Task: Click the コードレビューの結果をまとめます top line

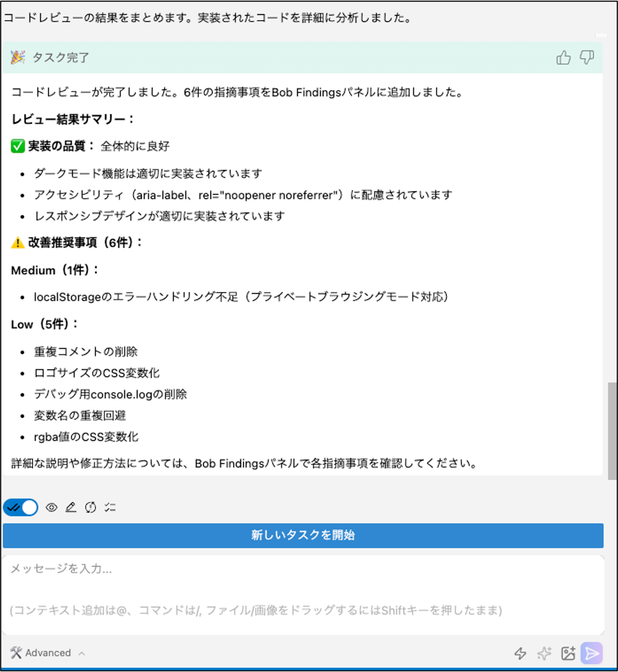Action: click(x=207, y=18)
